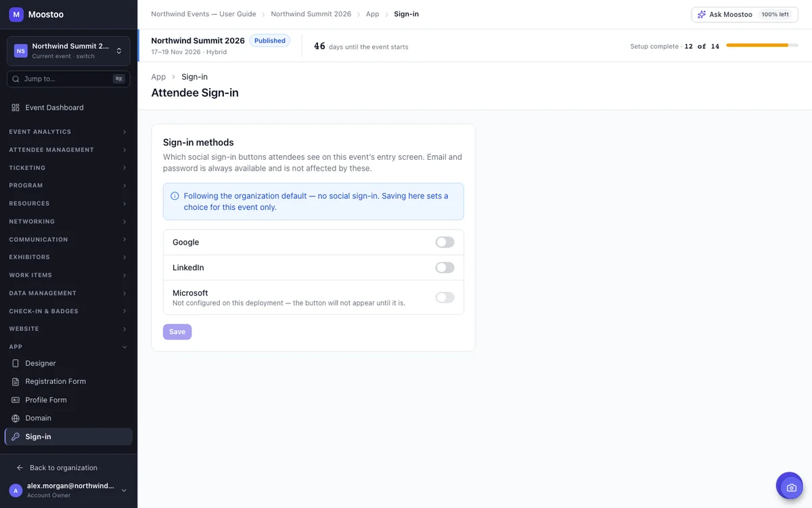
Task: Click the info icon in the blue notice
Action: (175, 196)
